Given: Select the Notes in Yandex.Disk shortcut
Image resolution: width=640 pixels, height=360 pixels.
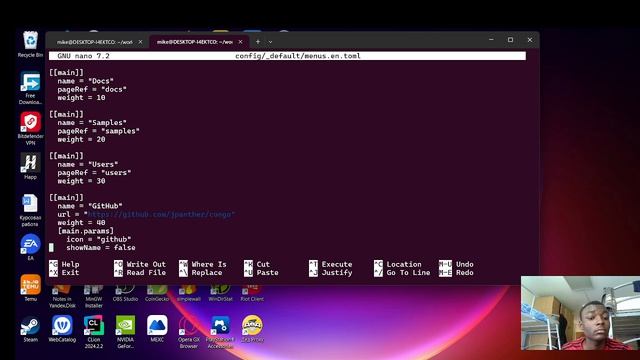Looking at the screenshot, I should [x=62, y=297].
